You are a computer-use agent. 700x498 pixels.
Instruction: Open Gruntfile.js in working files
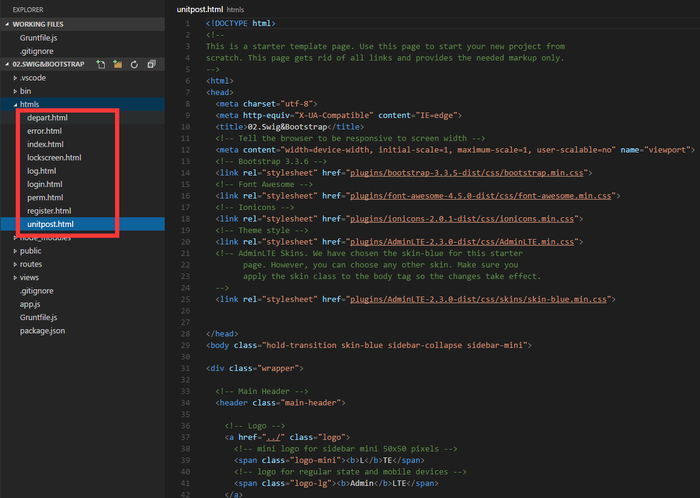[x=38, y=38]
